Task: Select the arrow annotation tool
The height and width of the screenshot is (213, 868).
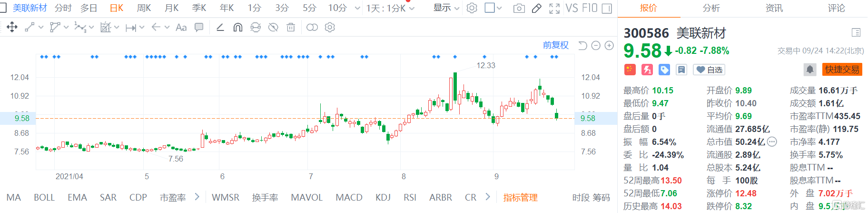Action: coord(156,27)
